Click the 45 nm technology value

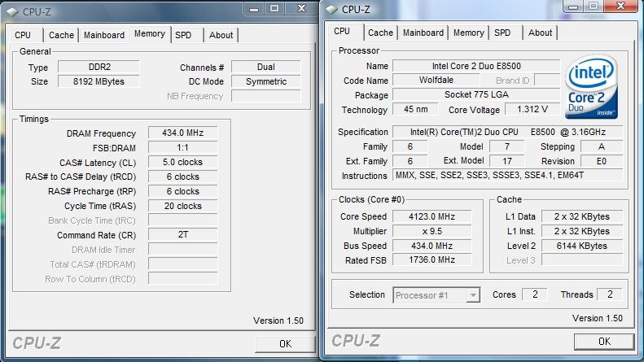415,109
